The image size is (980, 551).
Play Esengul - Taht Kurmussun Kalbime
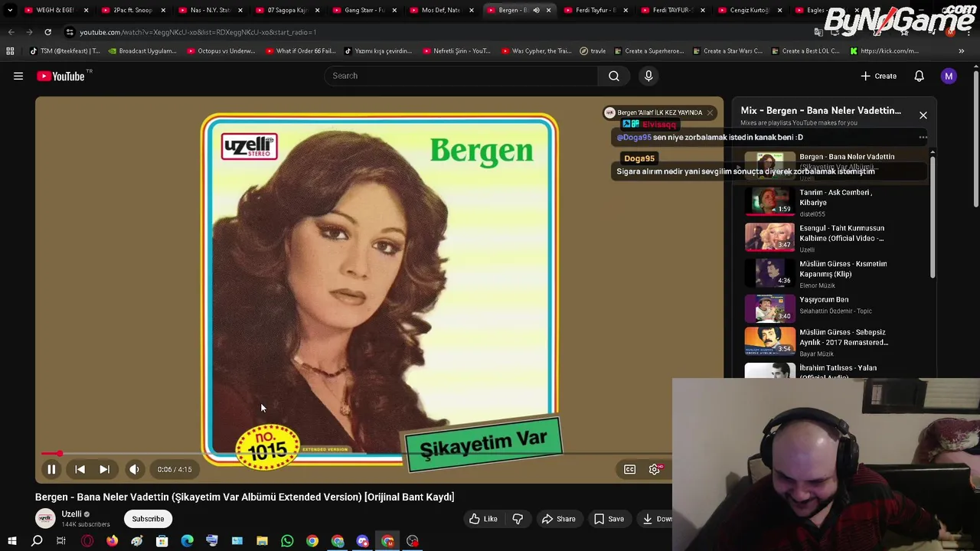coord(835,238)
